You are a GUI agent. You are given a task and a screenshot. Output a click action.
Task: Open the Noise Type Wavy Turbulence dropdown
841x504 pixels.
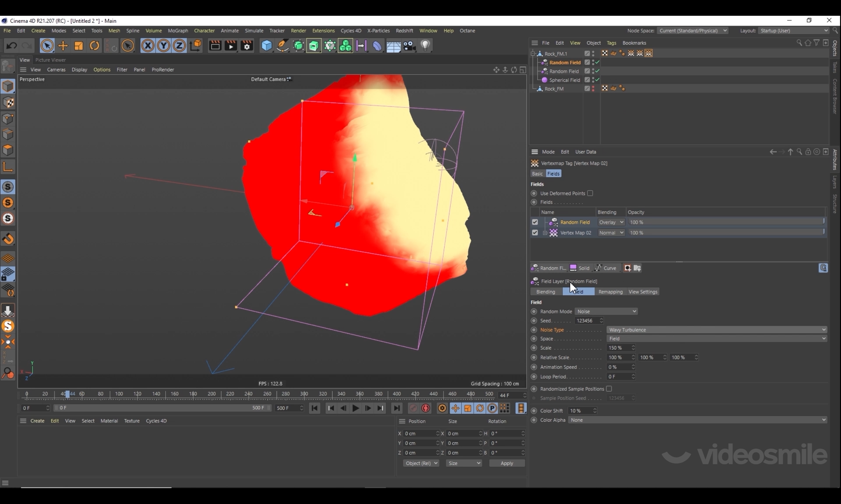[x=717, y=330]
